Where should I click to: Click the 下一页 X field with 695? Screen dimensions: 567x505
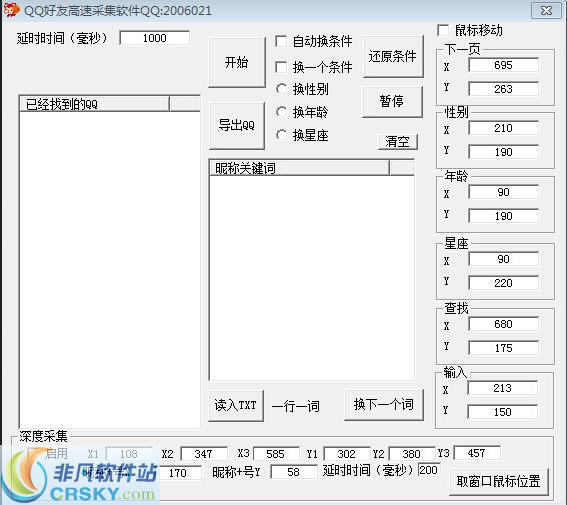pyautogui.click(x=503, y=65)
